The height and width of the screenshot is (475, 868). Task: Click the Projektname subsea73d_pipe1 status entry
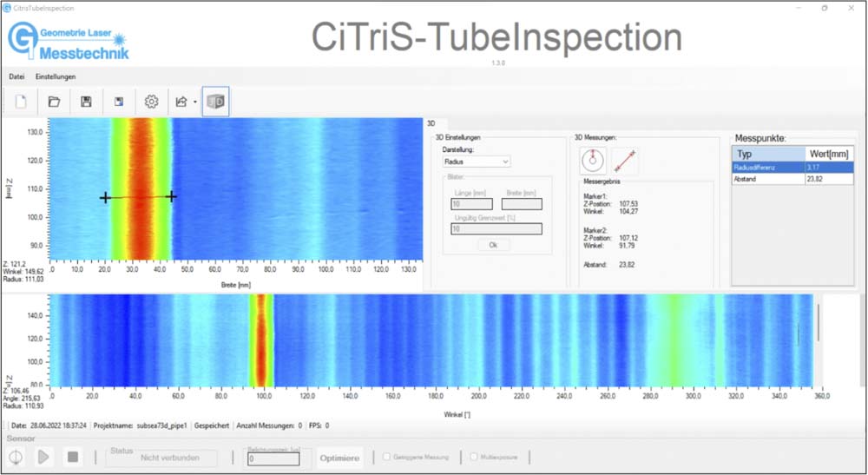click(x=141, y=426)
